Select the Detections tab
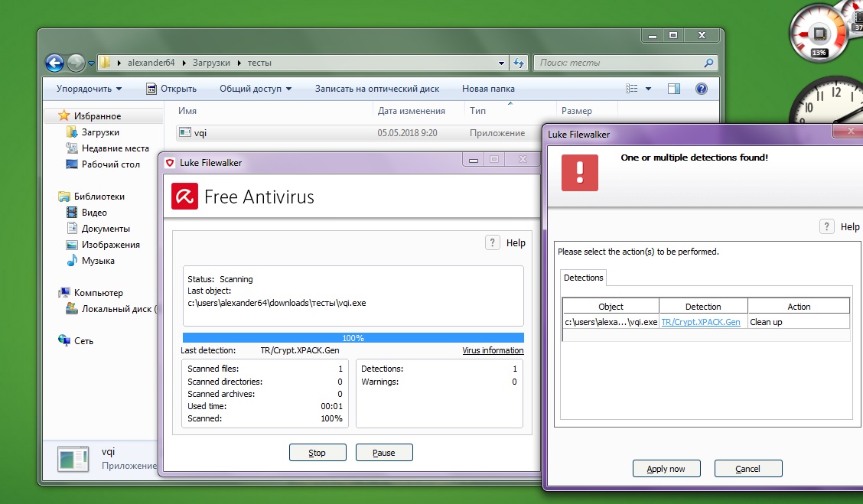863x504 pixels. pos(584,278)
